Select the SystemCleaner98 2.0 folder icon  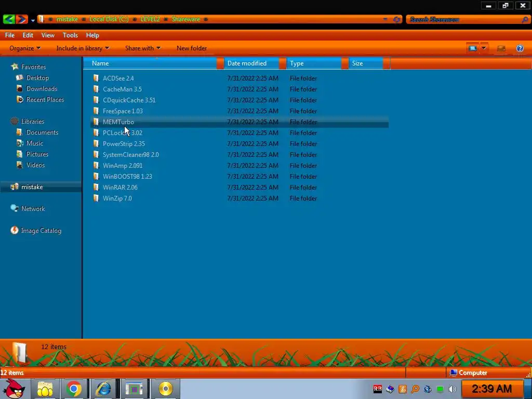[96, 154]
